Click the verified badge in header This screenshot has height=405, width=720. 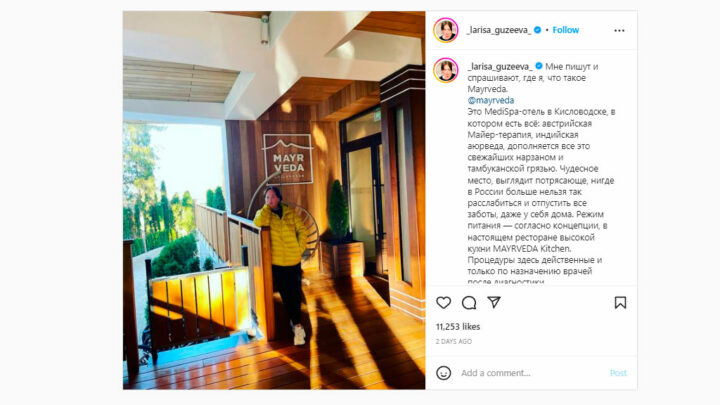(537, 30)
